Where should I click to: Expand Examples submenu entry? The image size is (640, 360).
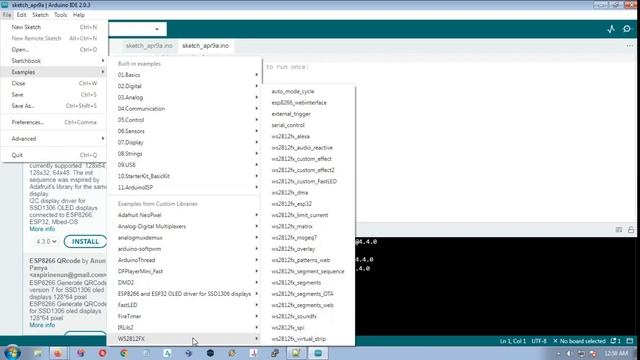coord(54,72)
